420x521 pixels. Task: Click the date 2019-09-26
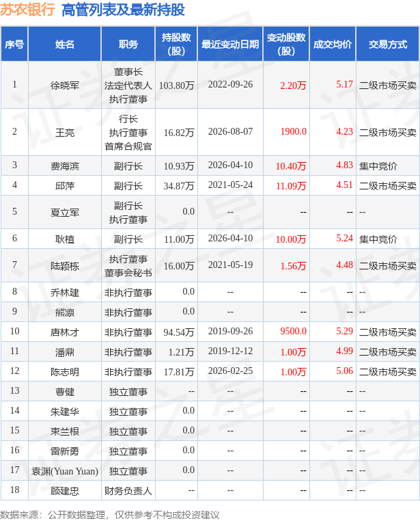tap(230, 331)
